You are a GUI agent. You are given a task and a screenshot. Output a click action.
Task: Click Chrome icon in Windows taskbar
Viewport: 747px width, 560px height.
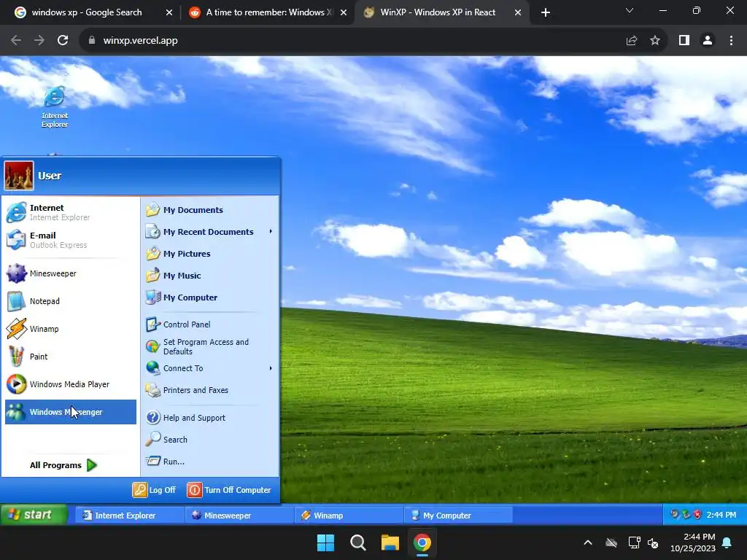click(422, 542)
